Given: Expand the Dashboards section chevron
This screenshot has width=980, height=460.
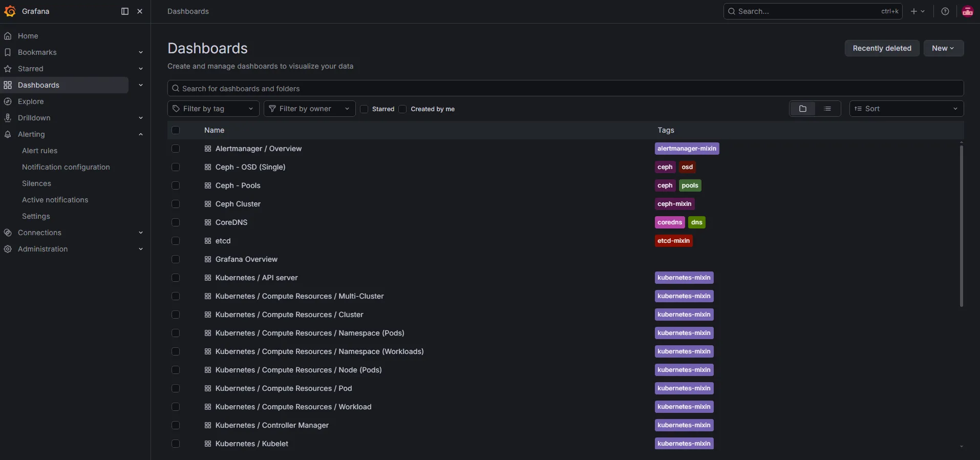Looking at the screenshot, I should pyautogui.click(x=141, y=85).
